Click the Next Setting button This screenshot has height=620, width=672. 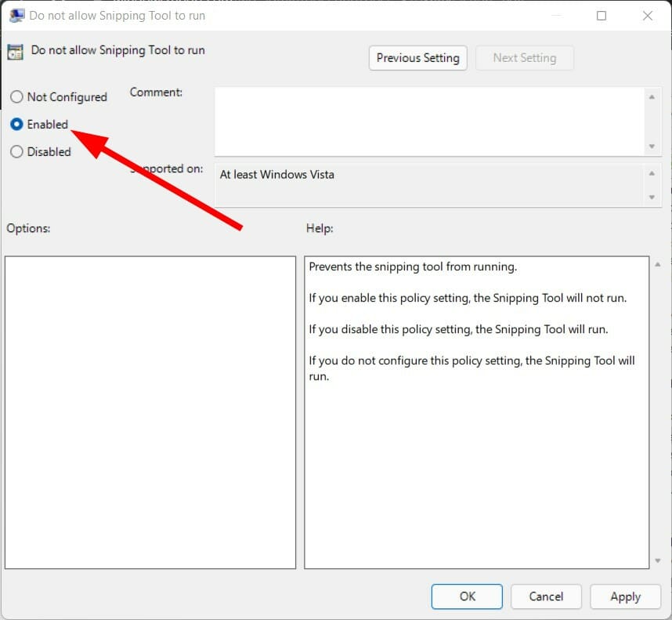point(525,58)
